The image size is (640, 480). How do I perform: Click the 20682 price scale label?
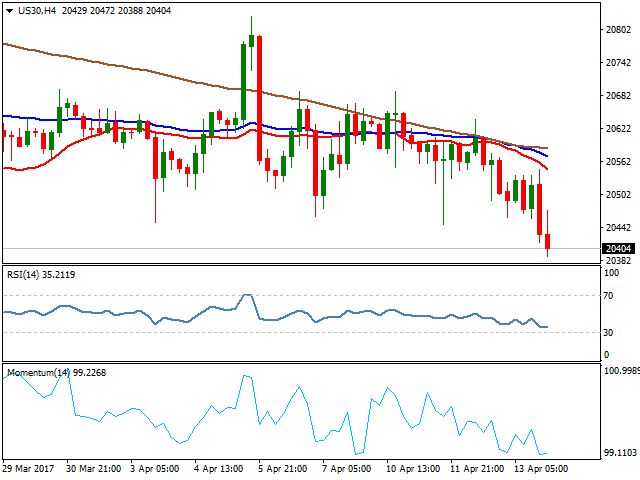point(618,96)
